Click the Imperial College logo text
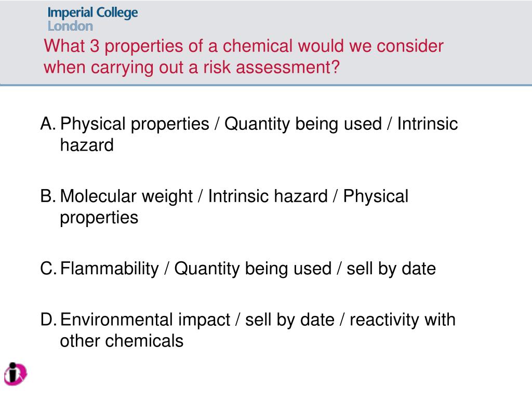 [x=92, y=13]
